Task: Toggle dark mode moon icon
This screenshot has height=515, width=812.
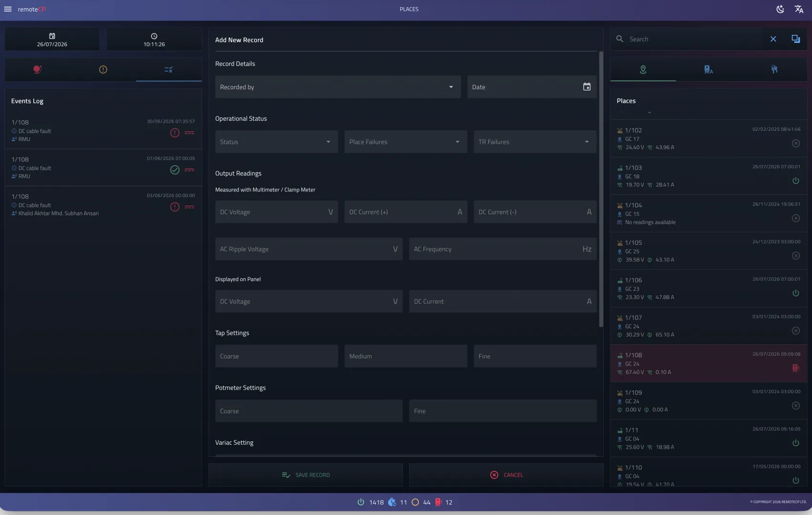Action: pyautogui.click(x=780, y=9)
